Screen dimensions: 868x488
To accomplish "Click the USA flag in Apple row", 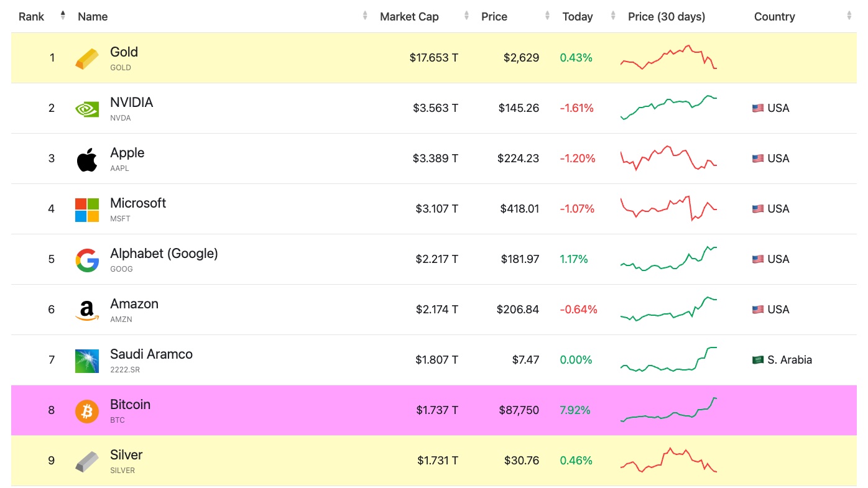I will (757, 159).
